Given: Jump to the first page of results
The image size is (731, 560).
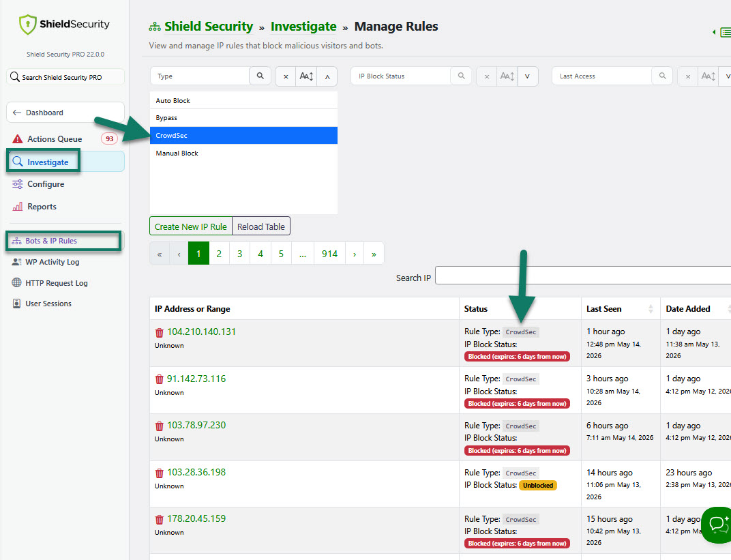Looking at the screenshot, I should [x=160, y=254].
